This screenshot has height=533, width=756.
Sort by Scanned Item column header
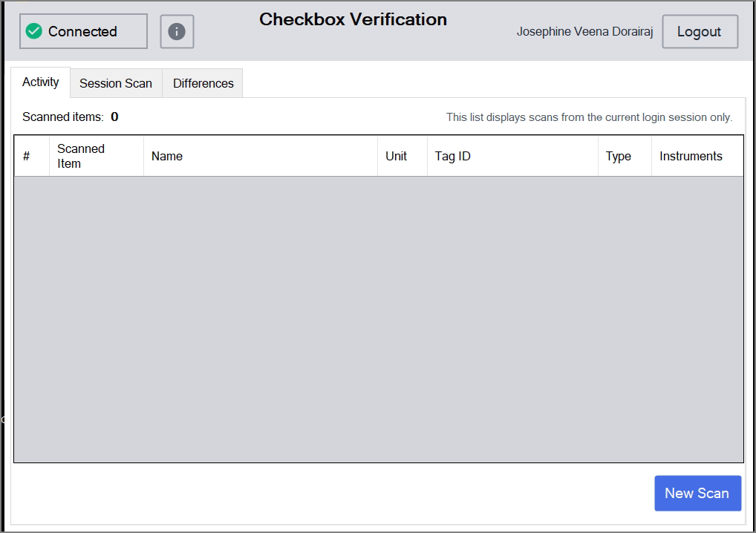click(97, 156)
